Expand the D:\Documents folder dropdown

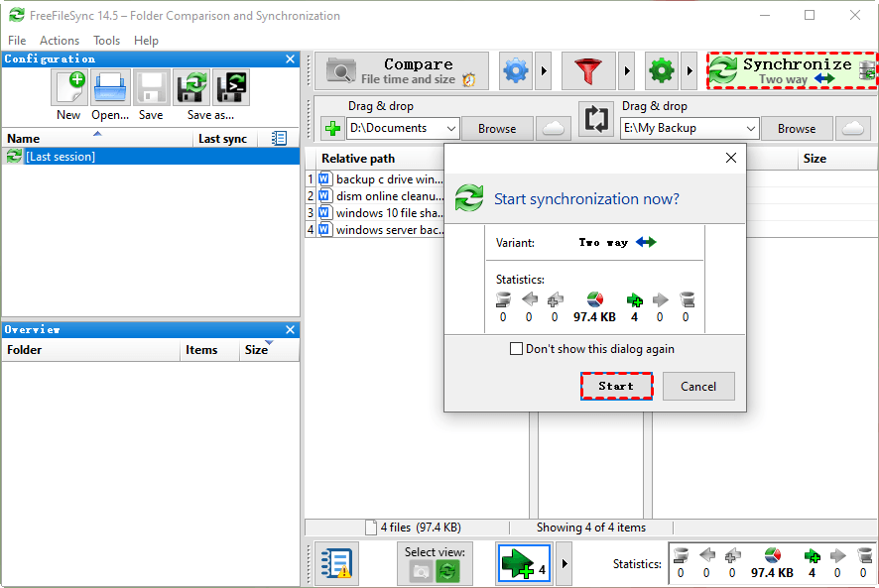[451, 128]
